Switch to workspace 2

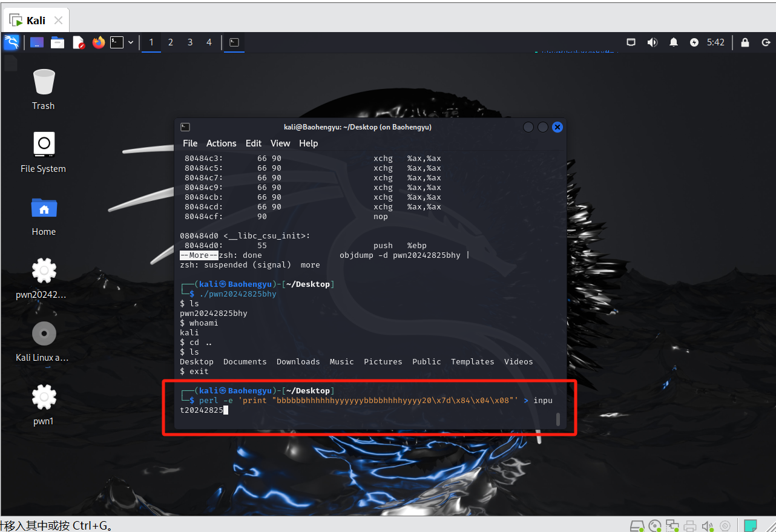click(x=171, y=42)
